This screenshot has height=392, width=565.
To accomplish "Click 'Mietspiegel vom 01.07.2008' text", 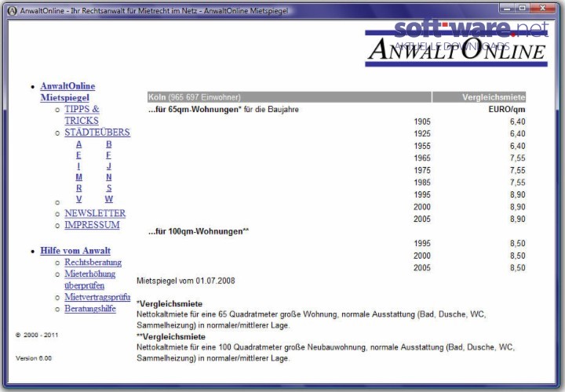I will 185,281.
